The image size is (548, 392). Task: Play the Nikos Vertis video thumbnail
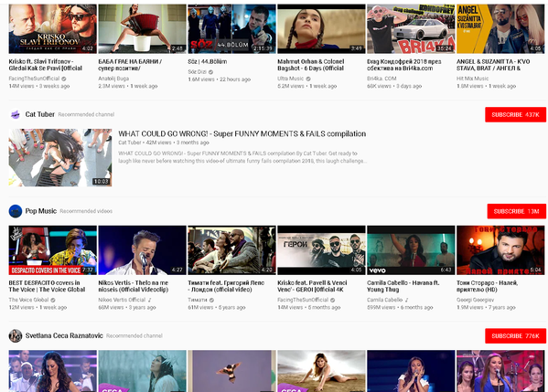coord(142,250)
